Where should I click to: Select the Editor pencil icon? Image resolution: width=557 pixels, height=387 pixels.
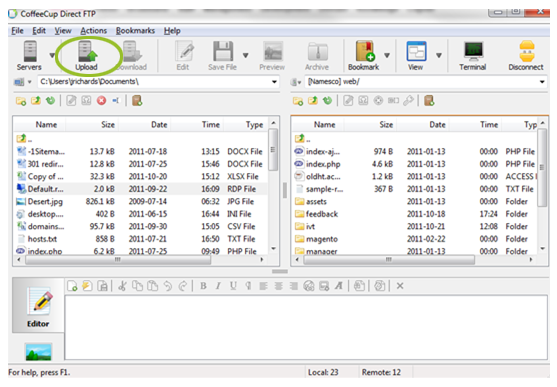click(40, 303)
